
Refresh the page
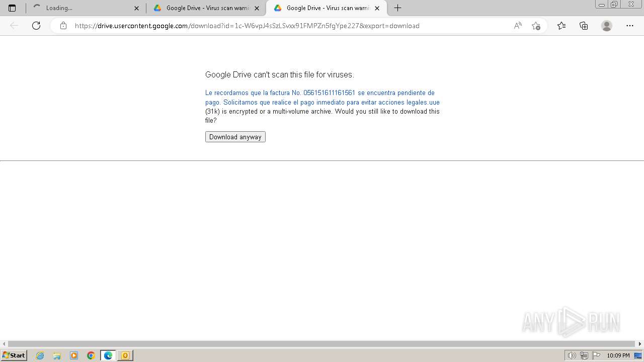pos(36,26)
